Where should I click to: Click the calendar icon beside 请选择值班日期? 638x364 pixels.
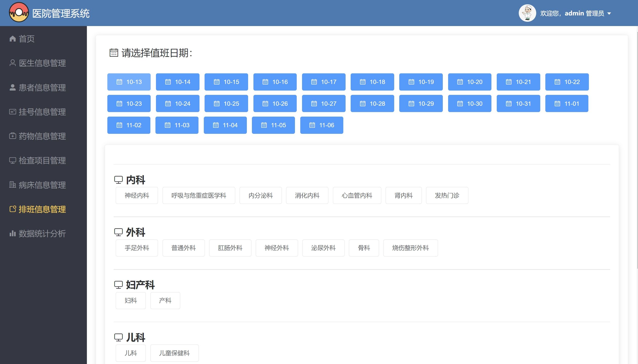point(114,53)
